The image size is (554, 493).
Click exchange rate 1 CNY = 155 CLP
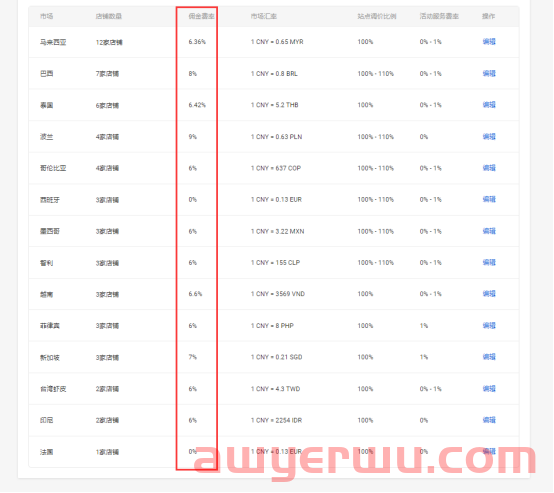pos(275,263)
